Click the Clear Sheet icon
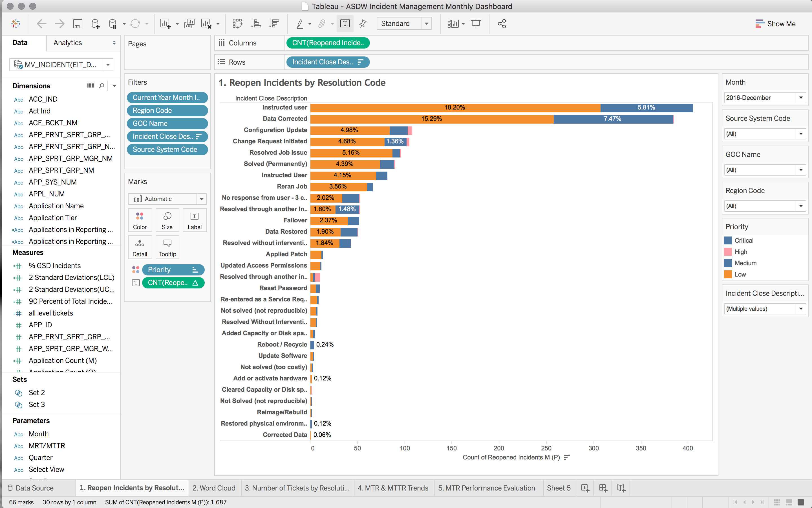Image resolution: width=812 pixels, height=508 pixels. tap(206, 23)
